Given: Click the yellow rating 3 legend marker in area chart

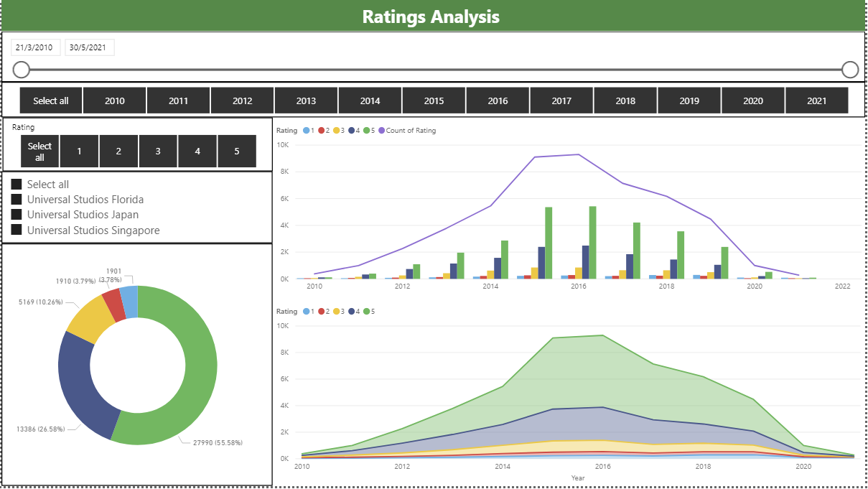Looking at the screenshot, I should (x=336, y=312).
